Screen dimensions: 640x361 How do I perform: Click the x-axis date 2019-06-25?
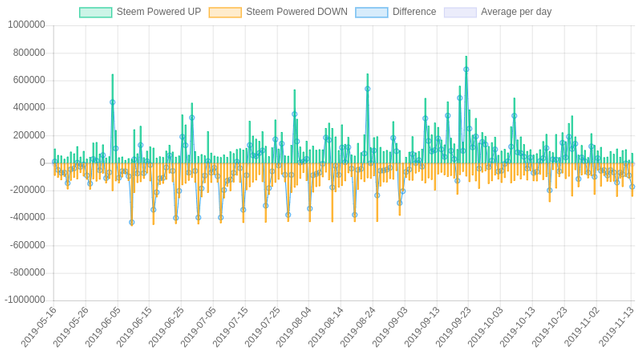click(x=166, y=327)
